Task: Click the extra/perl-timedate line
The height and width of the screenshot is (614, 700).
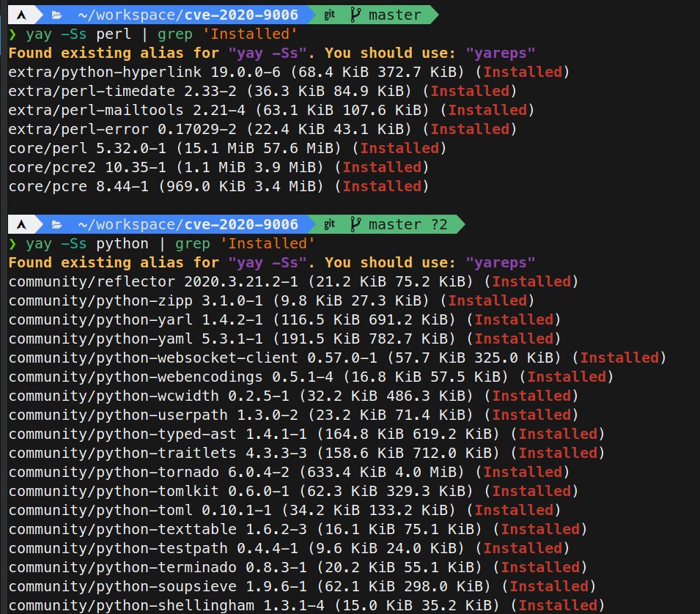Action: tap(262, 91)
